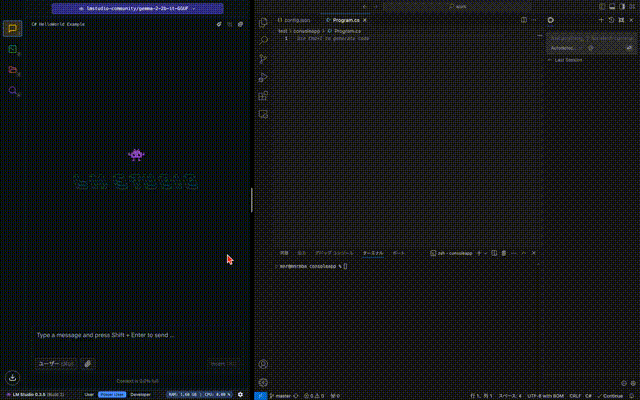Image resolution: width=640 pixels, height=400 pixels.
Task: Open My Models folder icon in LM Studio
Action: pos(13,70)
